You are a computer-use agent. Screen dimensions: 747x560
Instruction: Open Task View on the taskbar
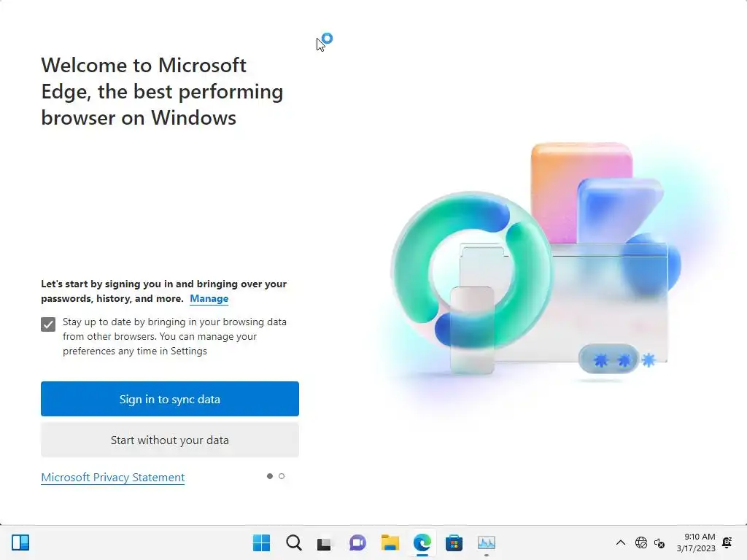coord(325,542)
